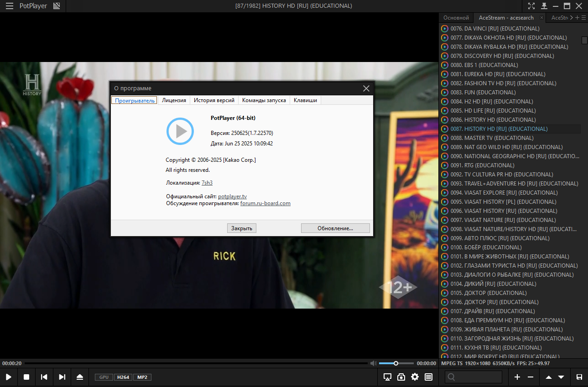Click the PotPlayer logo in About dialog
Screen dimensions: 588x387
pos(180,131)
